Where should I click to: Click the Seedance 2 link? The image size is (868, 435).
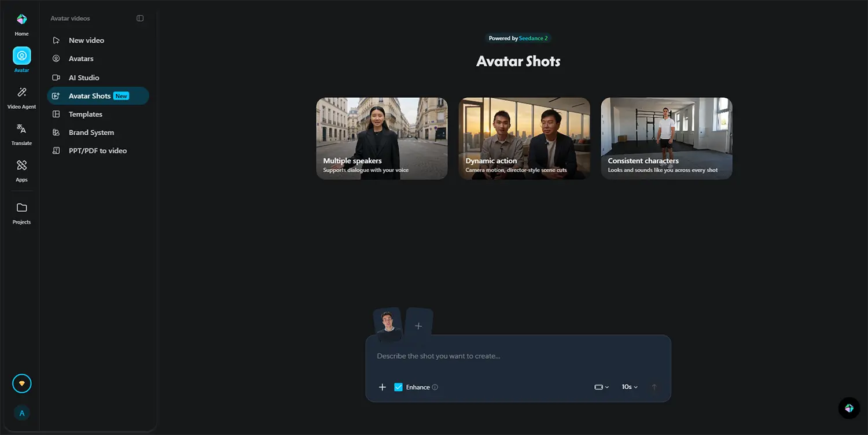[x=533, y=38]
